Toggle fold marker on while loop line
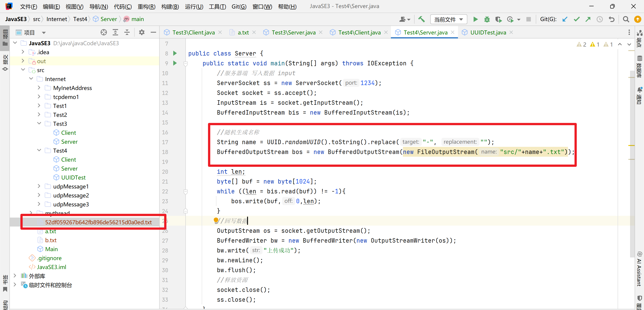This screenshot has height=310, width=644. 186,191
